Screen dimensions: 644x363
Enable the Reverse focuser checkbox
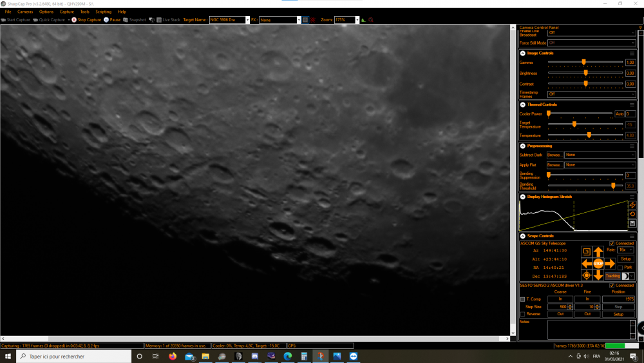522,314
